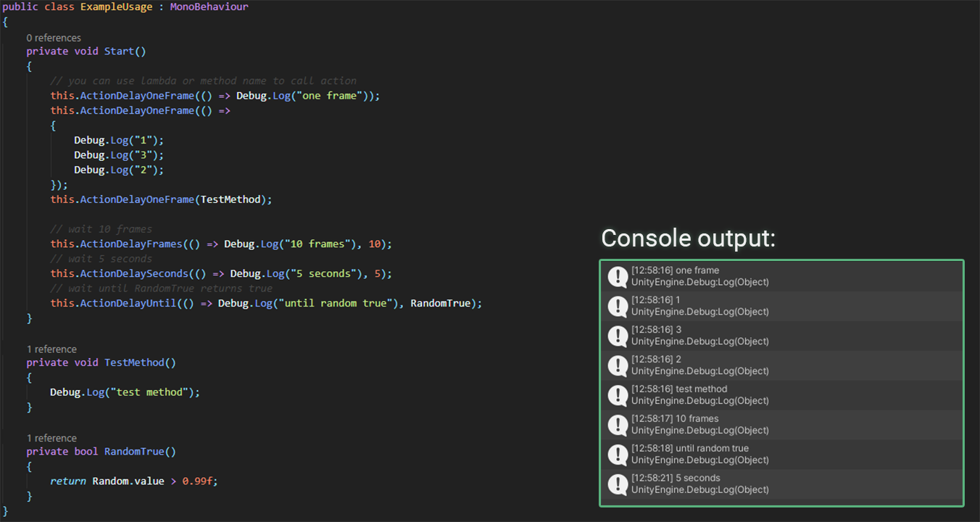
Task: Click the info icon beside the '2' log
Action: tap(618, 366)
